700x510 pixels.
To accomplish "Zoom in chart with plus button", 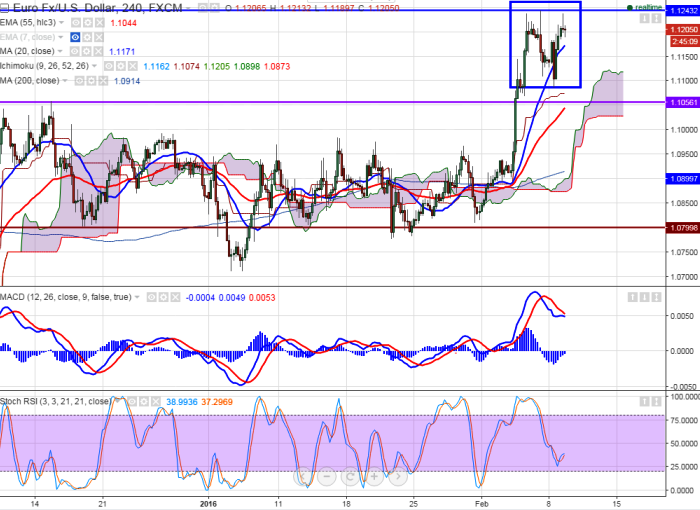I will pos(374,477).
